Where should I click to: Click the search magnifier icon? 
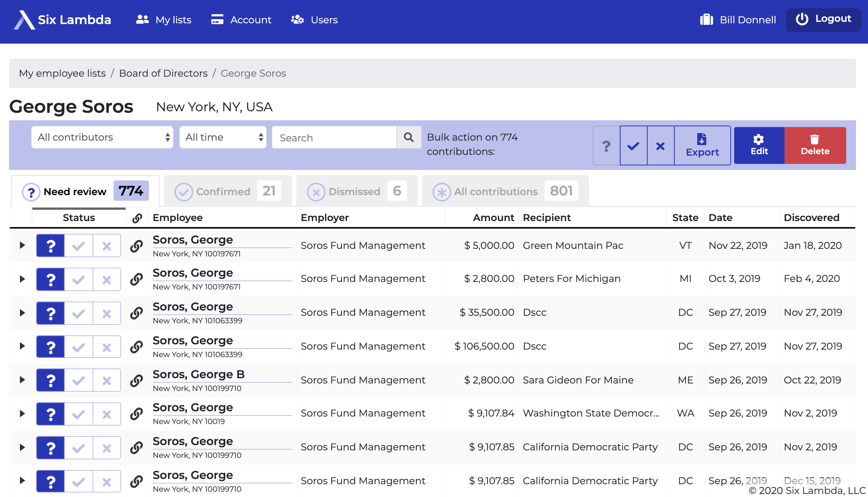coord(409,138)
